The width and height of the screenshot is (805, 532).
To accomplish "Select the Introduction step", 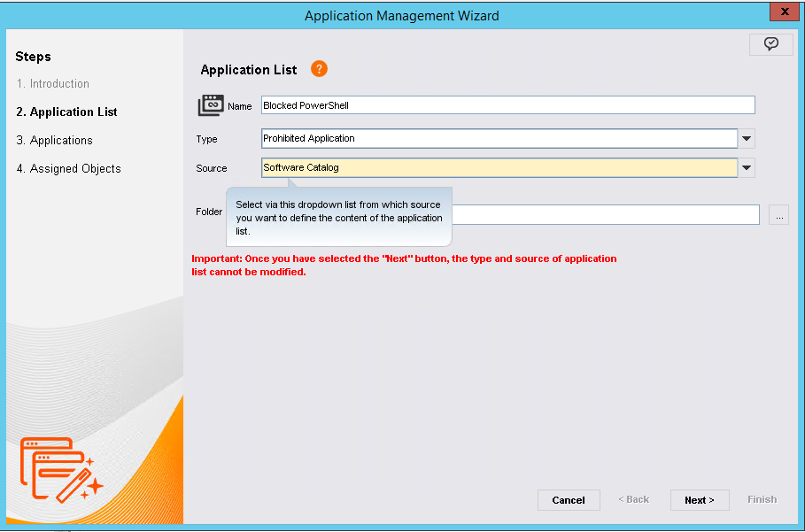I will 55,83.
